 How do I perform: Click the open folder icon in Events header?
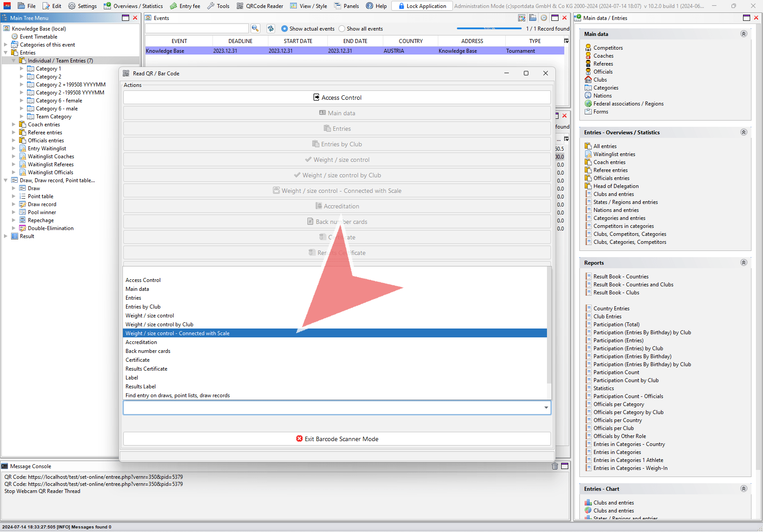[533, 18]
